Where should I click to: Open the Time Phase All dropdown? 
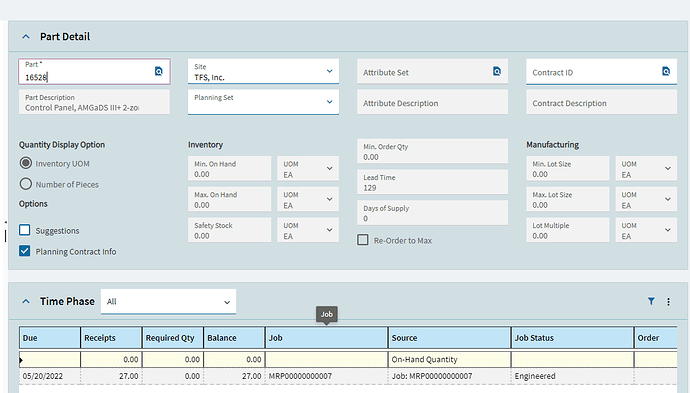(168, 302)
